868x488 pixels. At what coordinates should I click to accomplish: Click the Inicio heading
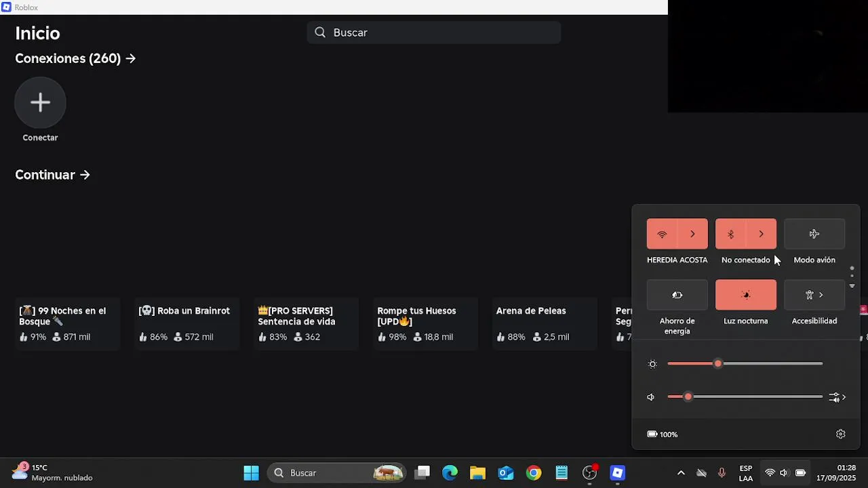click(x=37, y=33)
